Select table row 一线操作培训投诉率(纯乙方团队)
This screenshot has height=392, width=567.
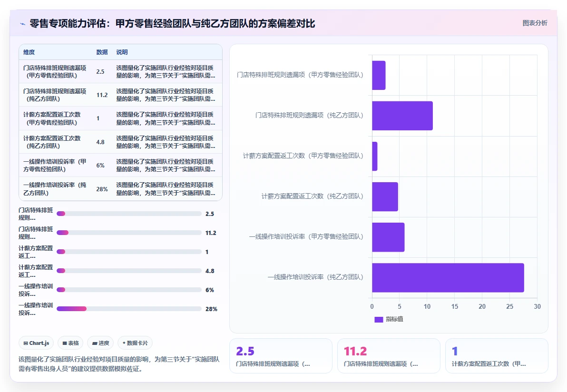pos(120,189)
